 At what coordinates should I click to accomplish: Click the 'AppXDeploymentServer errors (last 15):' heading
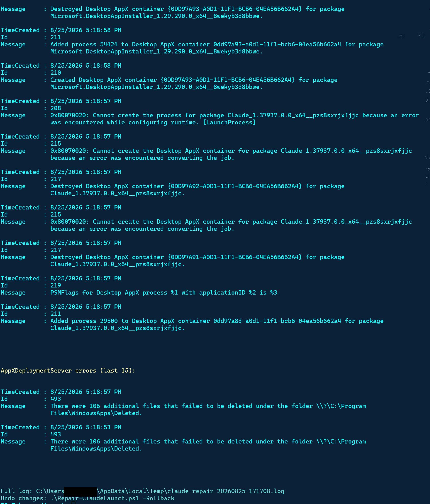point(68,371)
